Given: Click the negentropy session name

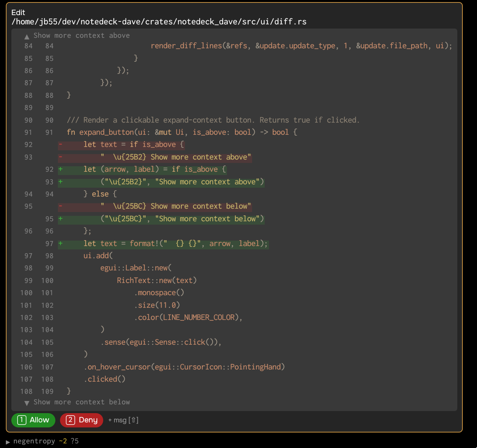Looking at the screenshot, I should point(34,441).
